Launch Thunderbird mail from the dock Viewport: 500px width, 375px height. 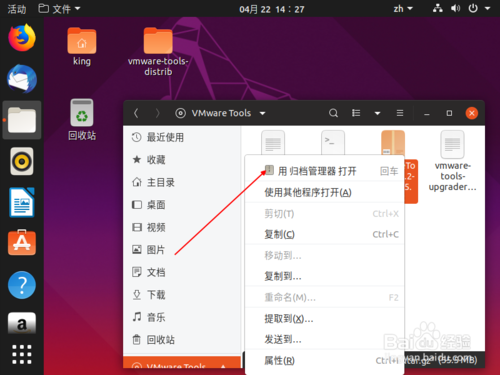(22, 79)
